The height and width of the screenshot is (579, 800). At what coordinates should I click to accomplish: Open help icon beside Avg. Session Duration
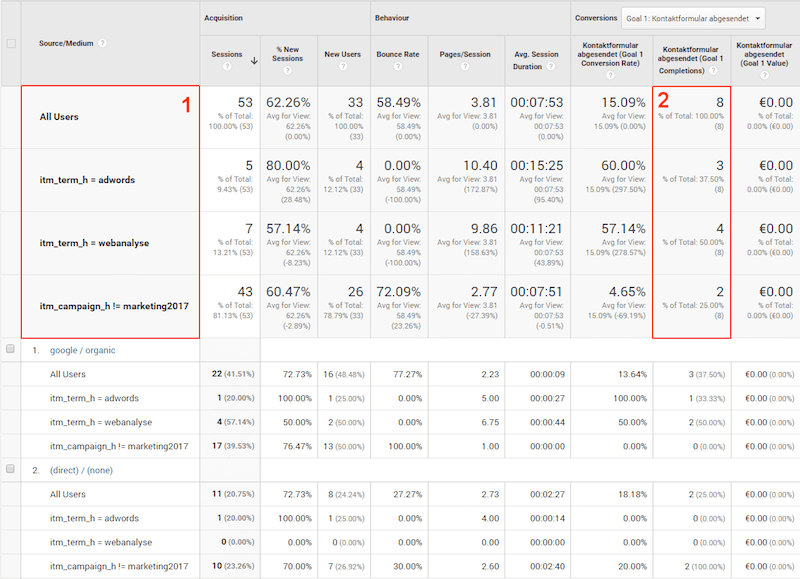click(x=551, y=66)
